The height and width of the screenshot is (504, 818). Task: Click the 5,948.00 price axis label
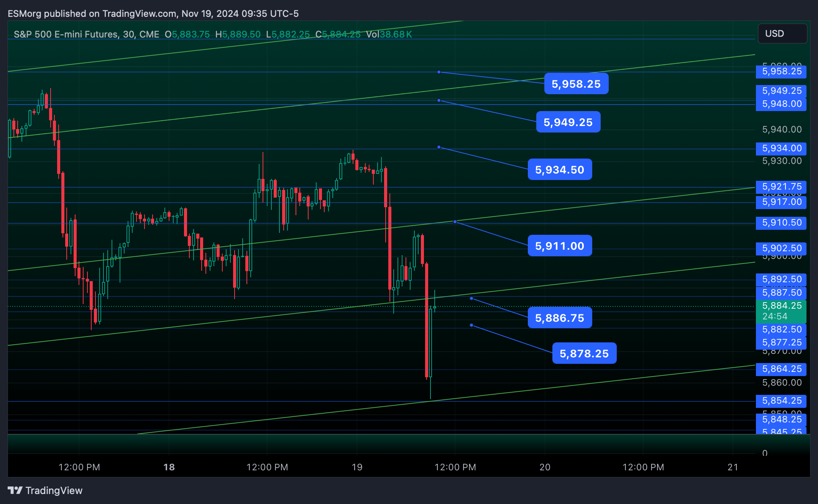coord(781,104)
